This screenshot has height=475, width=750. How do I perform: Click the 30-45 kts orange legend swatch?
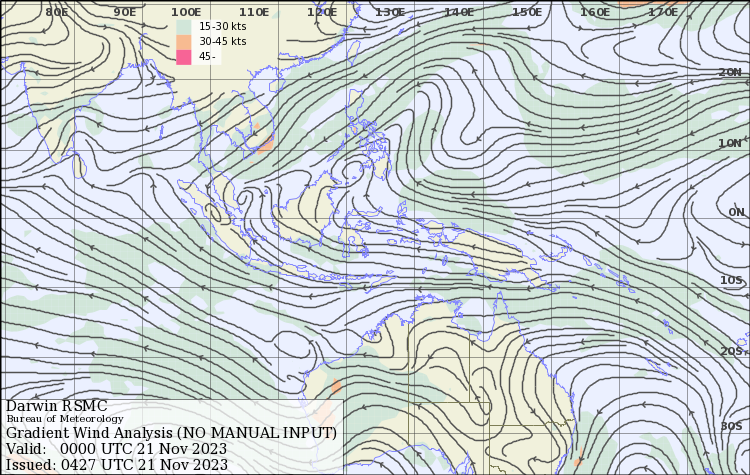183,42
